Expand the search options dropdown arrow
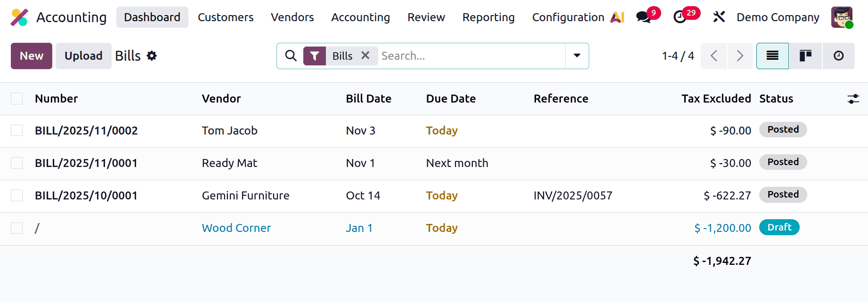Viewport: 868px width, 302px height. (576, 56)
